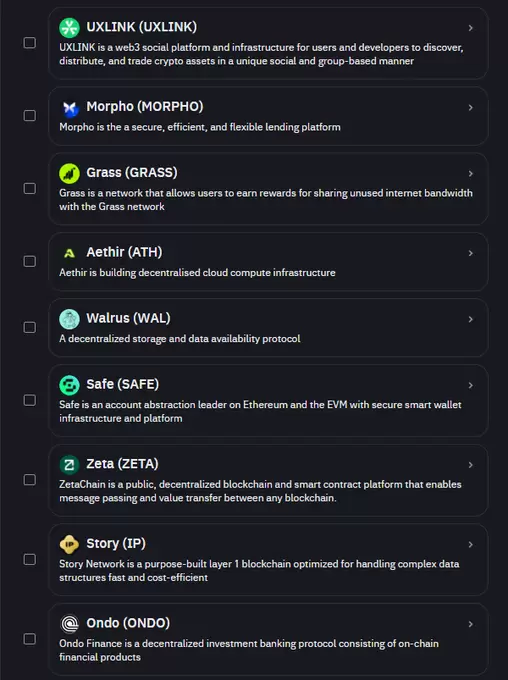
Task: Click the green Safe logo icon
Action: pyautogui.click(x=69, y=385)
